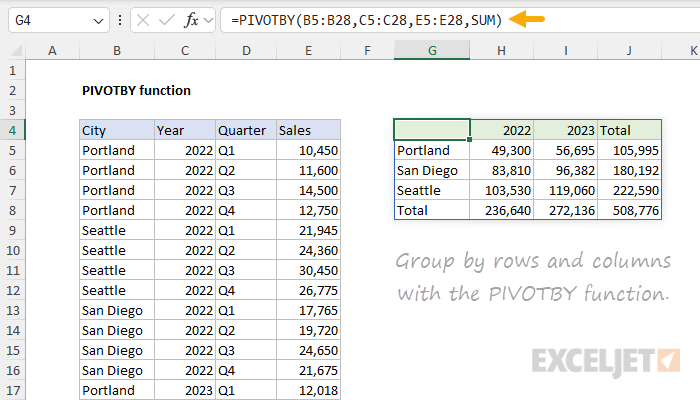
Task: Click sales value 12,018
Action: tap(308, 390)
